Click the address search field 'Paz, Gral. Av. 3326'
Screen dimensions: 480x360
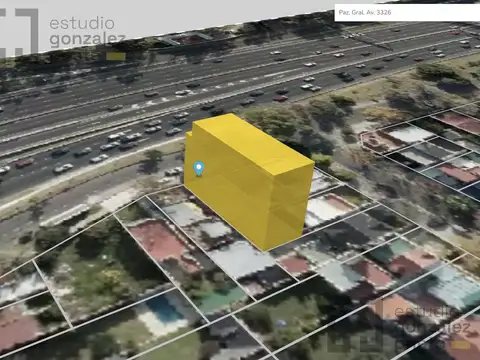(x=407, y=13)
